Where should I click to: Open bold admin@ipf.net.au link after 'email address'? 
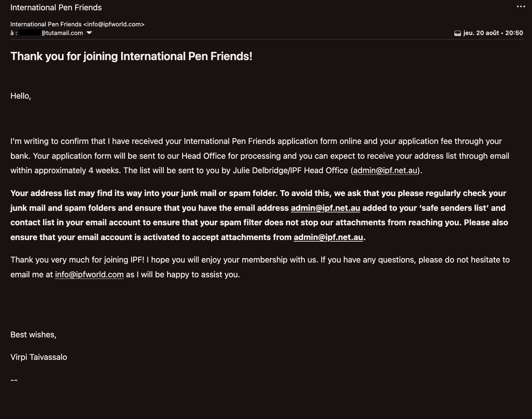point(325,208)
